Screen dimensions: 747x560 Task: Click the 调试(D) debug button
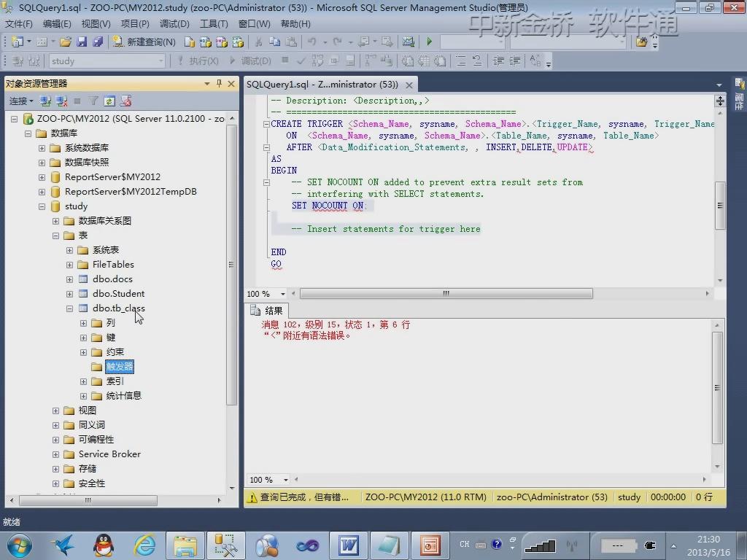pyautogui.click(x=251, y=61)
